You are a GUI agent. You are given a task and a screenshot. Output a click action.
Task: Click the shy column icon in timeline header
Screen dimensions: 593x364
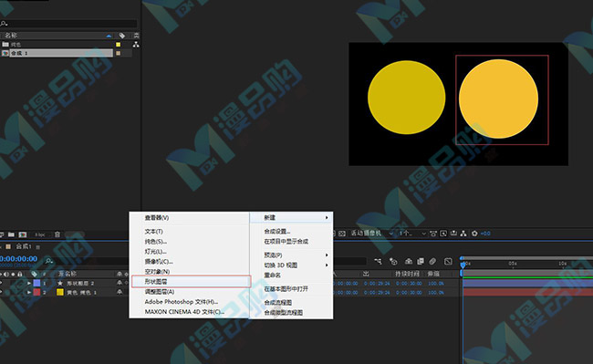(x=120, y=274)
